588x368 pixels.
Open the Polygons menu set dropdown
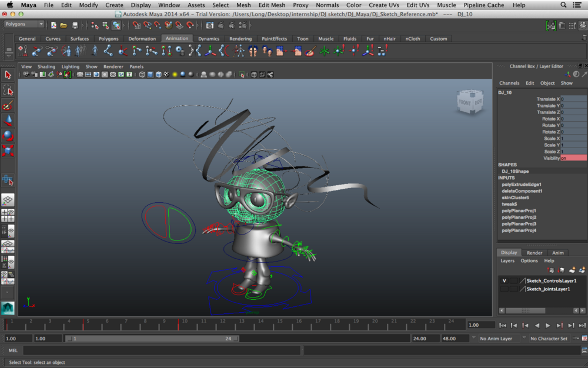24,25
